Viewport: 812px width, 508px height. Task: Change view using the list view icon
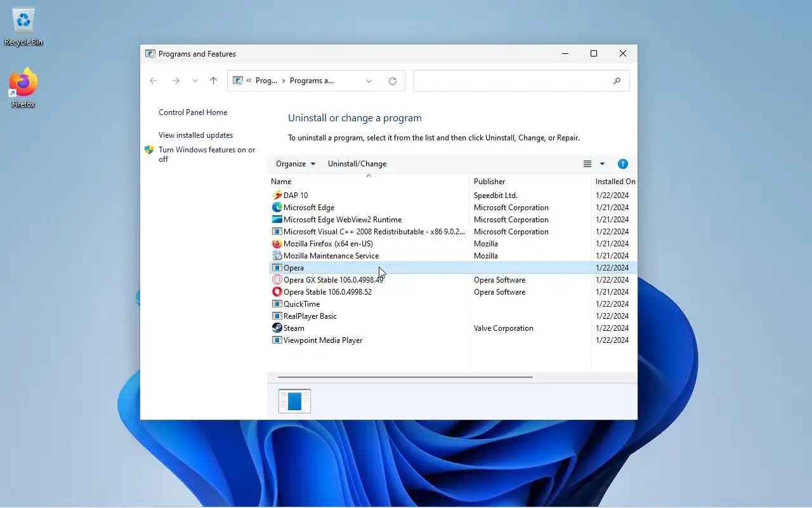(x=587, y=164)
